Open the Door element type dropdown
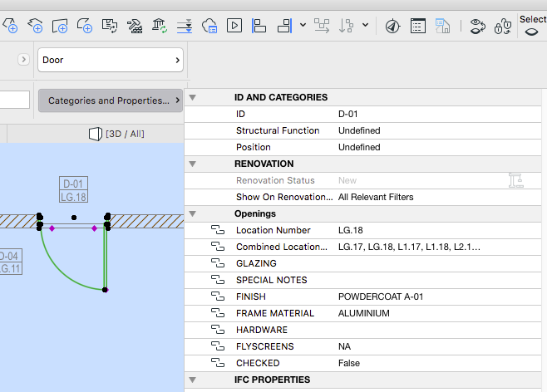Viewport: 547px width, 392px height. click(111, 60)
